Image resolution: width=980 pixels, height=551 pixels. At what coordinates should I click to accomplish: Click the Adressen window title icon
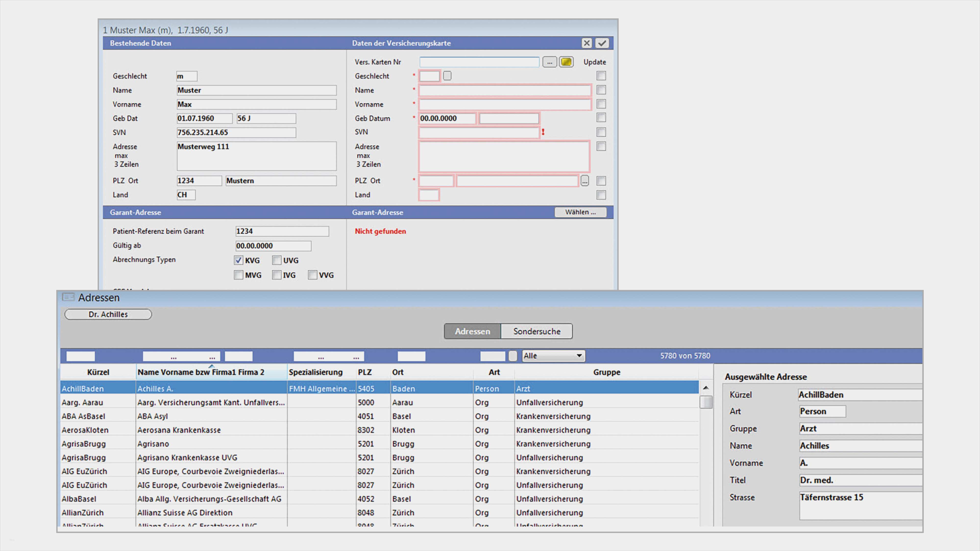[x=69, y=297]
